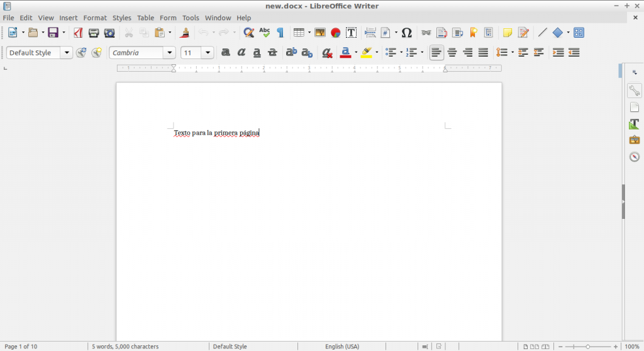Open the Format menu

click(95, 18)
